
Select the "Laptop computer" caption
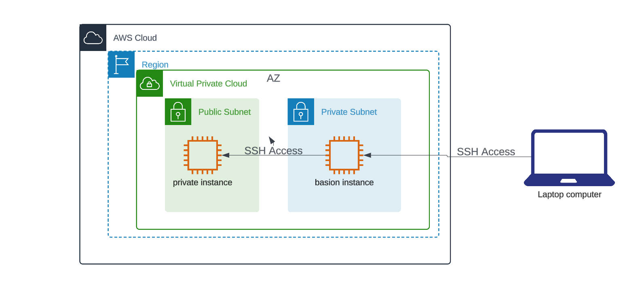pos(570,195)
